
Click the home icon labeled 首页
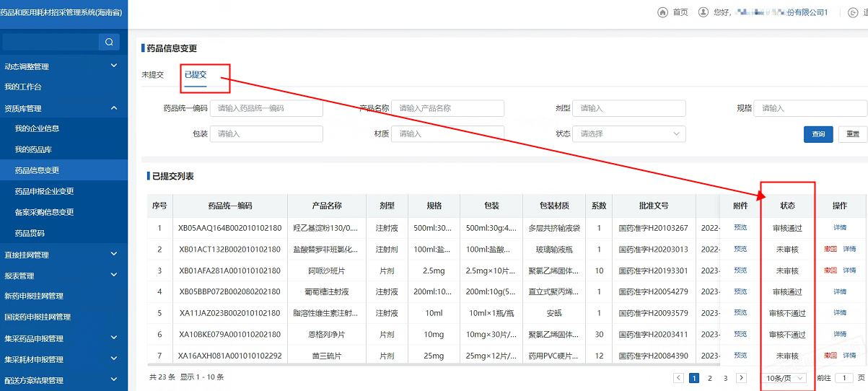click(x=662, y=12)
